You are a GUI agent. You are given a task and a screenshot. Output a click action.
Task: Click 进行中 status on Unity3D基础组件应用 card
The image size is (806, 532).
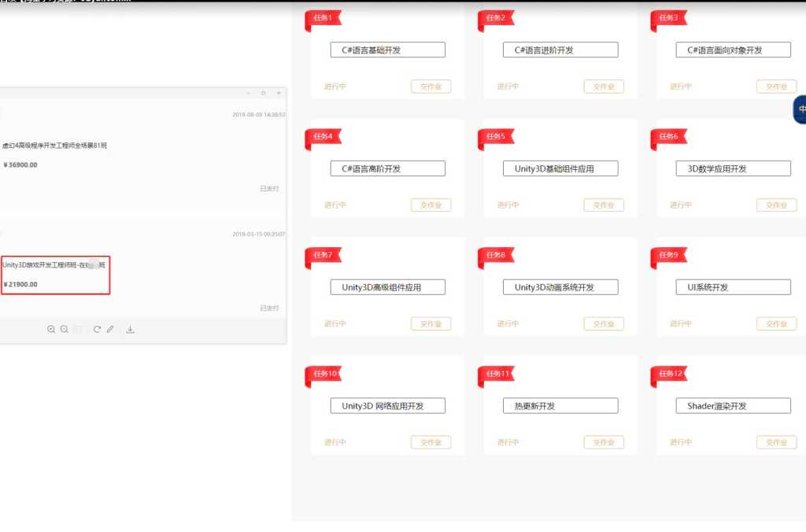[x=508, y=205]
